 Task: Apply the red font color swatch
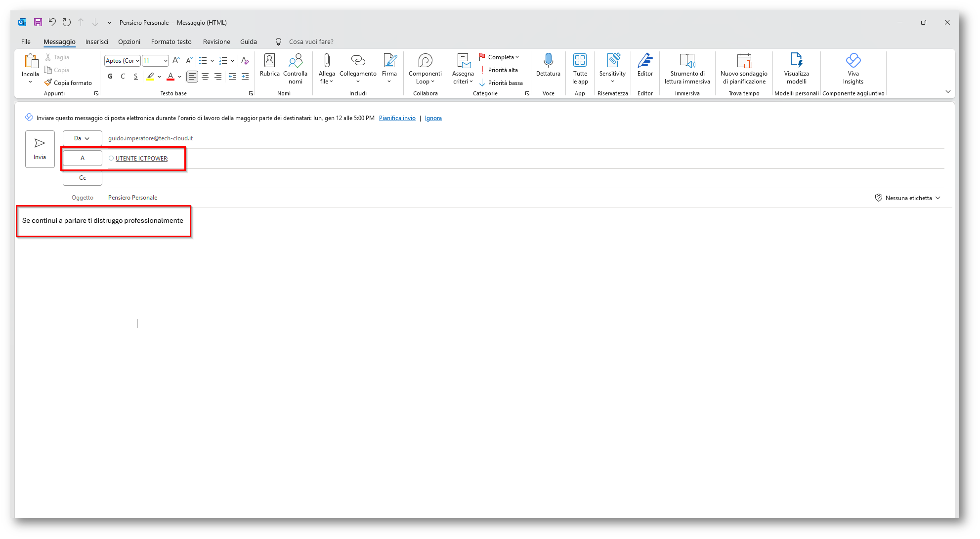tap(170, 76)
